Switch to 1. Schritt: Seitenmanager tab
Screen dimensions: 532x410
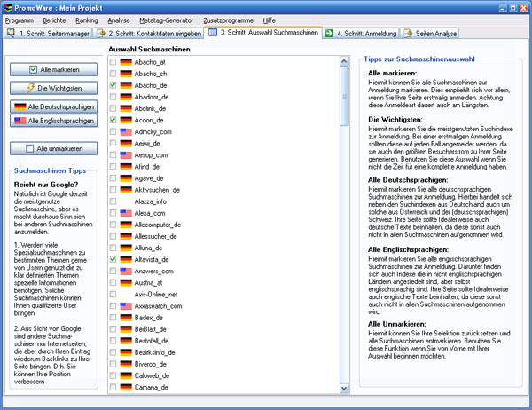(x=49, y=34)
